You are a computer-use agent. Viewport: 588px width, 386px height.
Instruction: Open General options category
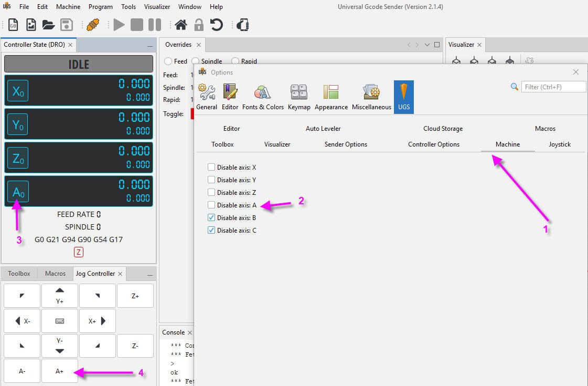click(x=207, y=97)
